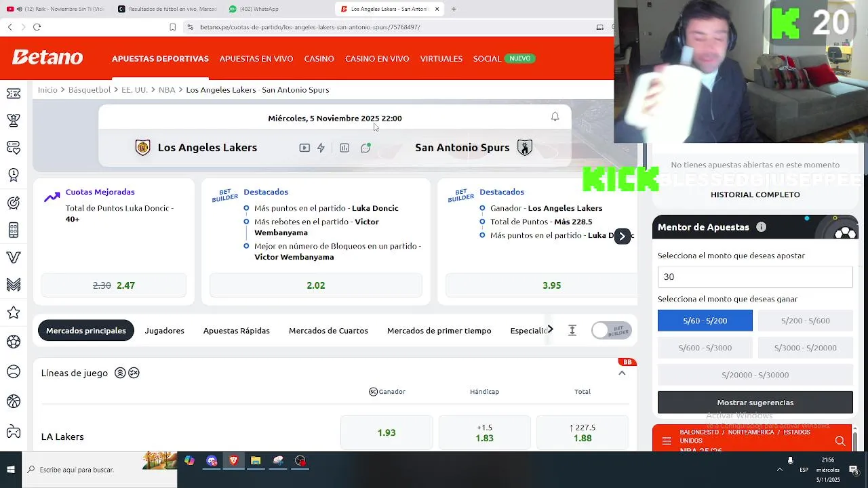Viewport: 868px width, 488px height.
Task: Open Historial Completo link
Action: tap(755, 195)
